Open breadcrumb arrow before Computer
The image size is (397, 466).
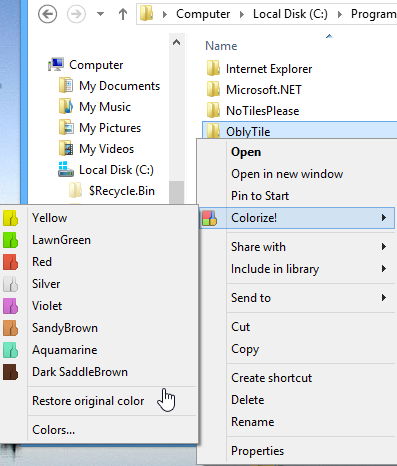(165, 14)
